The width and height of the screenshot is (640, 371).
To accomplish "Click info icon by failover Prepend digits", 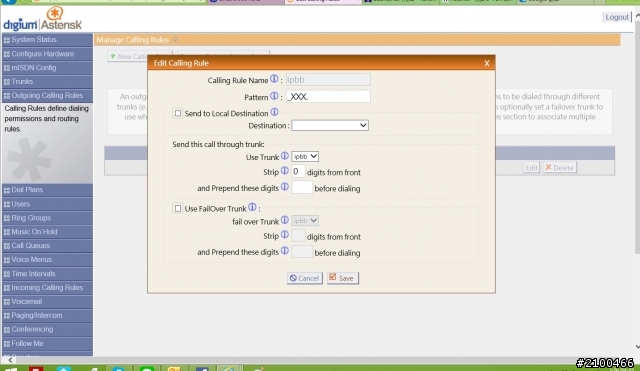I will [x=284, y=251].
